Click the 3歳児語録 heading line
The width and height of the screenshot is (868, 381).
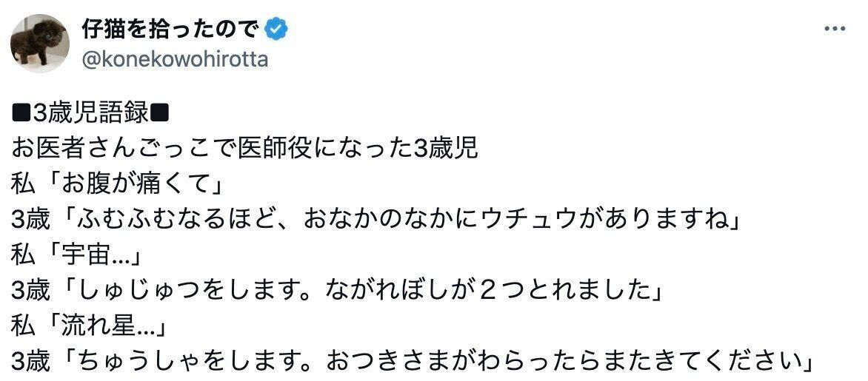click(91, 113)
